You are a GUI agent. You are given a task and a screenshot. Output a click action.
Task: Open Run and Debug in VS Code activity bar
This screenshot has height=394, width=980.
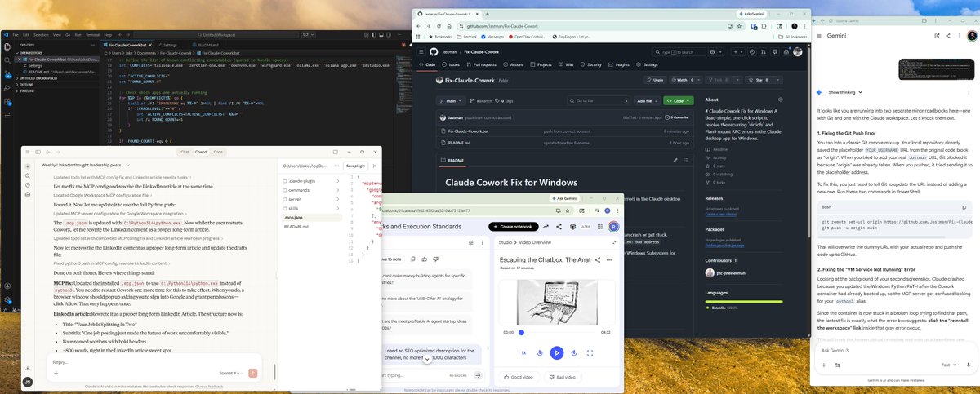(7, 88)
